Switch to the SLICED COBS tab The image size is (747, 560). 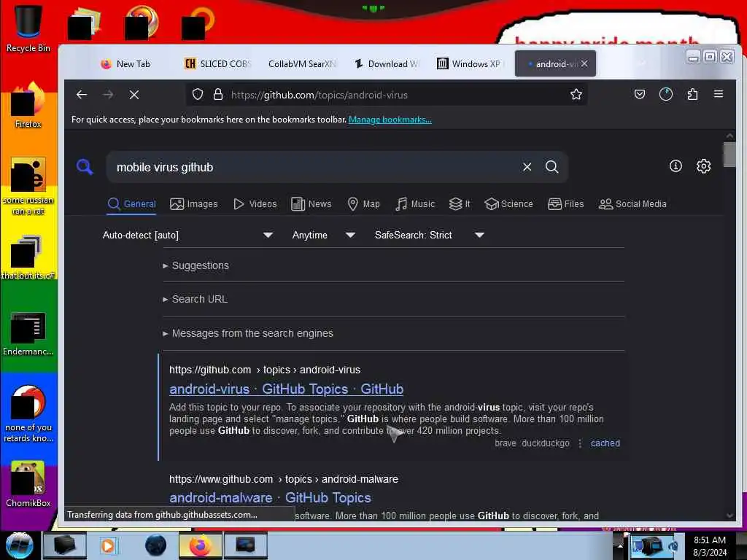[x=217, y=64]
